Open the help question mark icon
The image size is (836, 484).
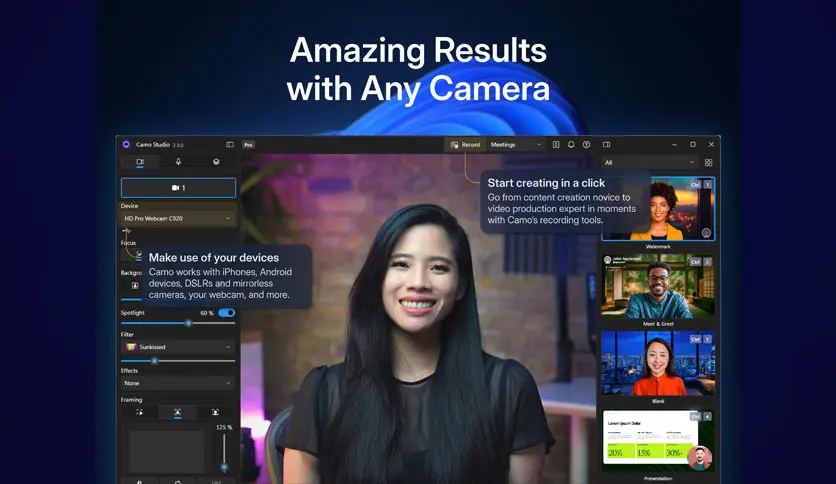click(x=586, y=144)
